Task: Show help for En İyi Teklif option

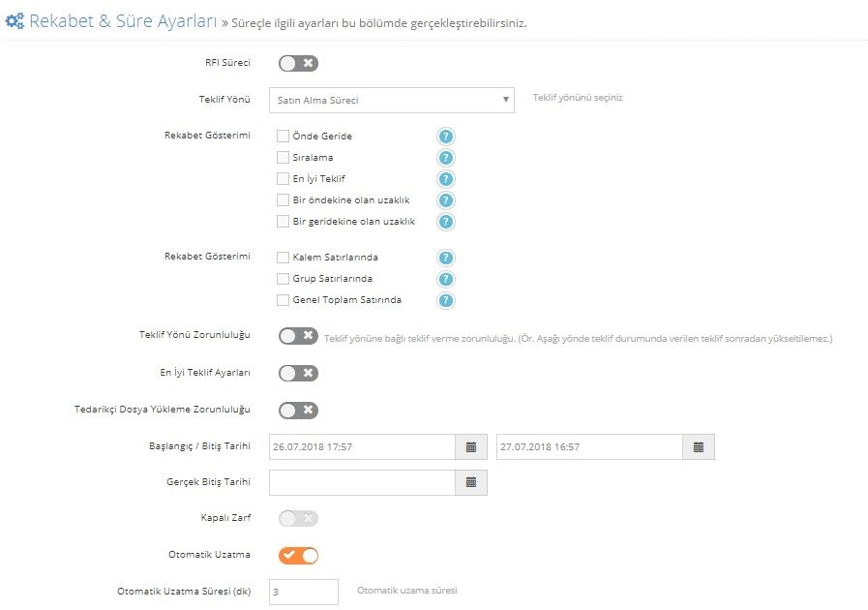Action: 446,179
